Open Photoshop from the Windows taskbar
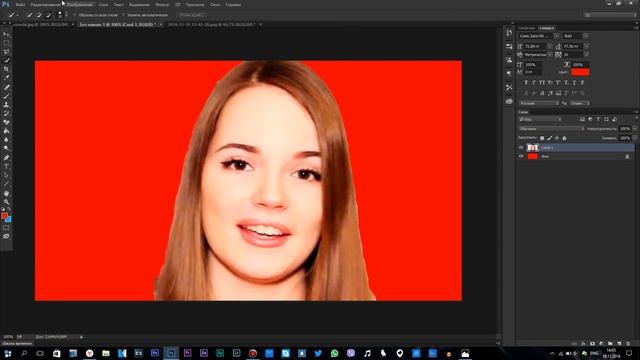This screenshot has width=640, height=360. point(171,353)
